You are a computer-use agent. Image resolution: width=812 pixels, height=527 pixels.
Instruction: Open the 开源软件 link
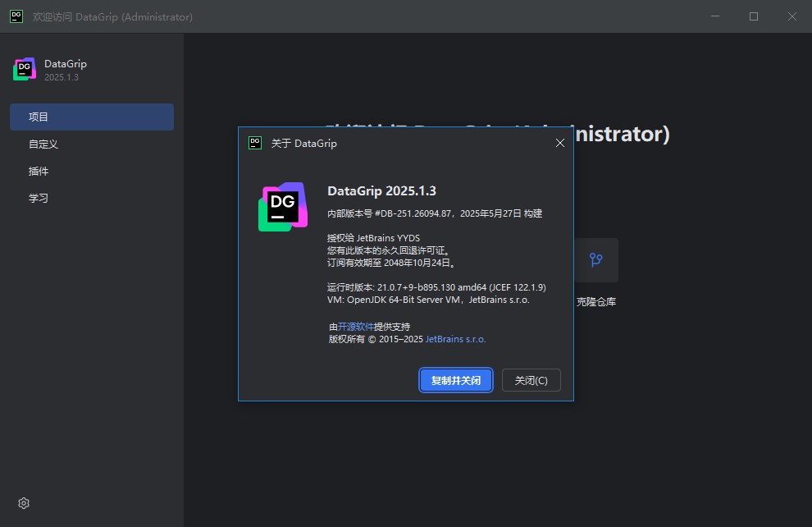pos(356,327)
